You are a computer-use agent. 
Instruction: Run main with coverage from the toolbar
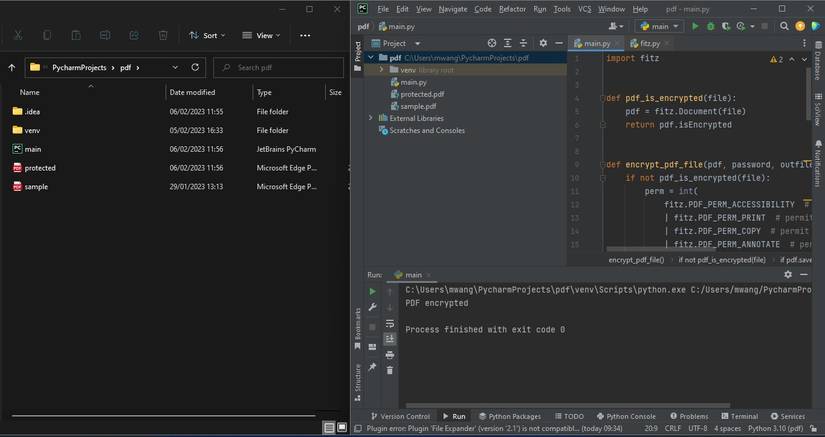point(726,26)
